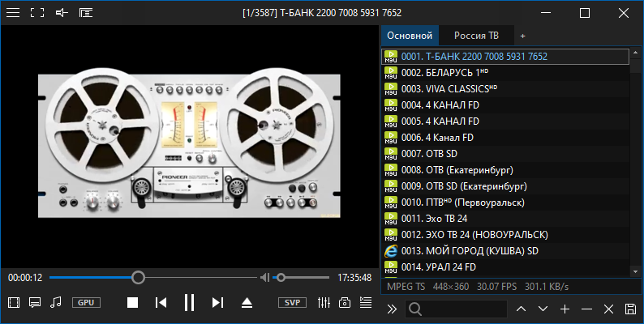Select 0012. ЭХО ТВ 24 (НОВОУРАЛЬСК) entry

(505, 235)
